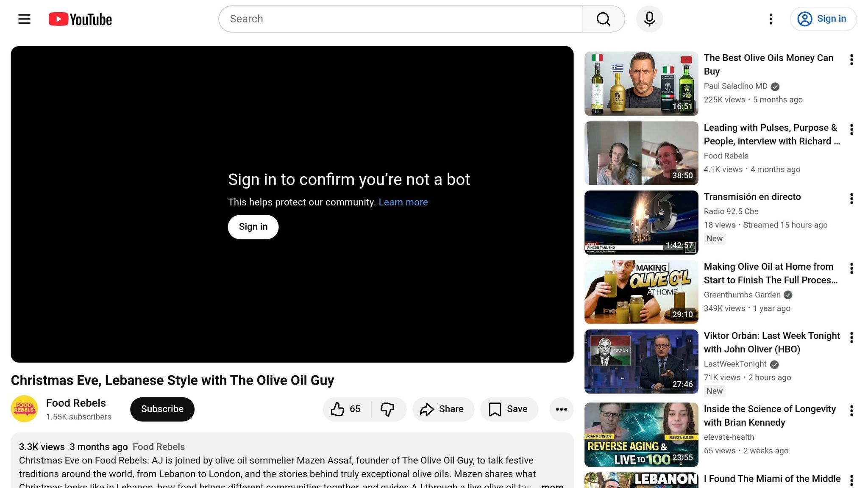This screenshot has width=868, height=488.
Task: Open the hamburger guide menu
Action: 24,19
